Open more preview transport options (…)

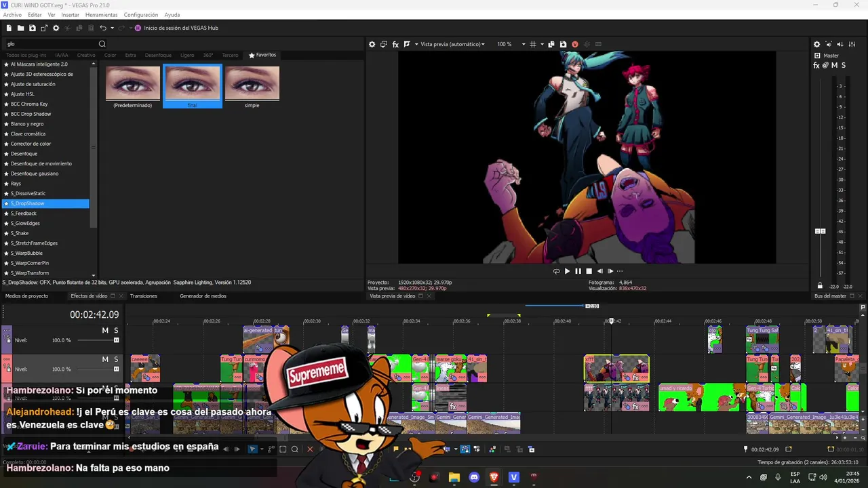click(x=619, y=271)
